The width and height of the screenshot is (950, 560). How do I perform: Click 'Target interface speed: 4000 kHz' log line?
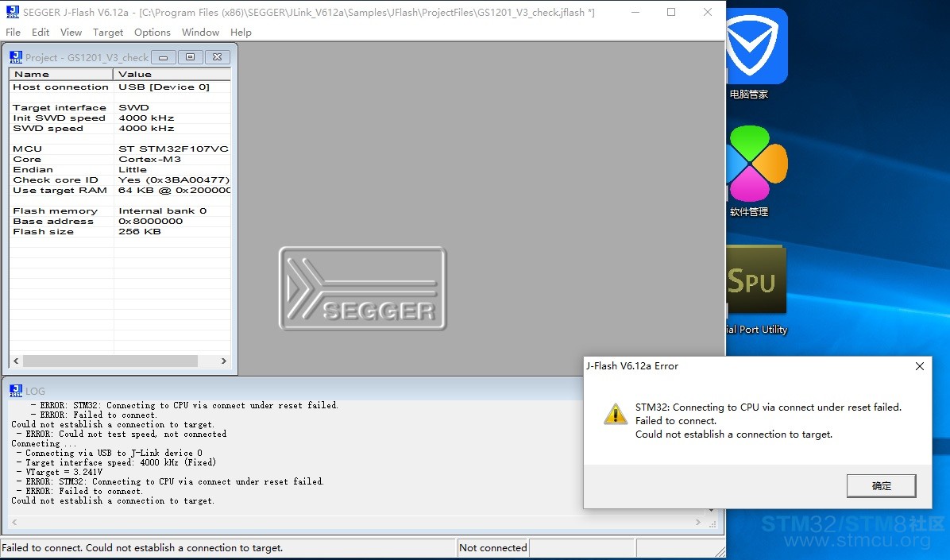(116, 462)
